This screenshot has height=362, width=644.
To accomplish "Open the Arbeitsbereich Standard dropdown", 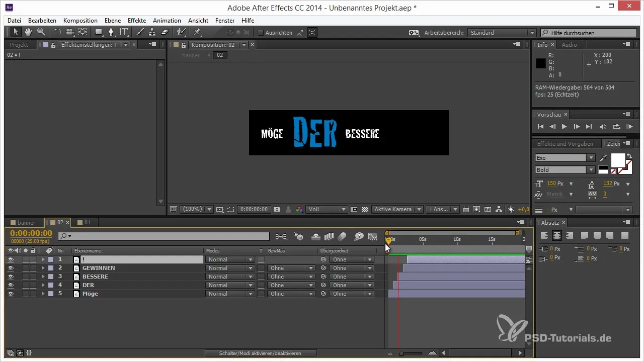I will click(x=502, y=33).
